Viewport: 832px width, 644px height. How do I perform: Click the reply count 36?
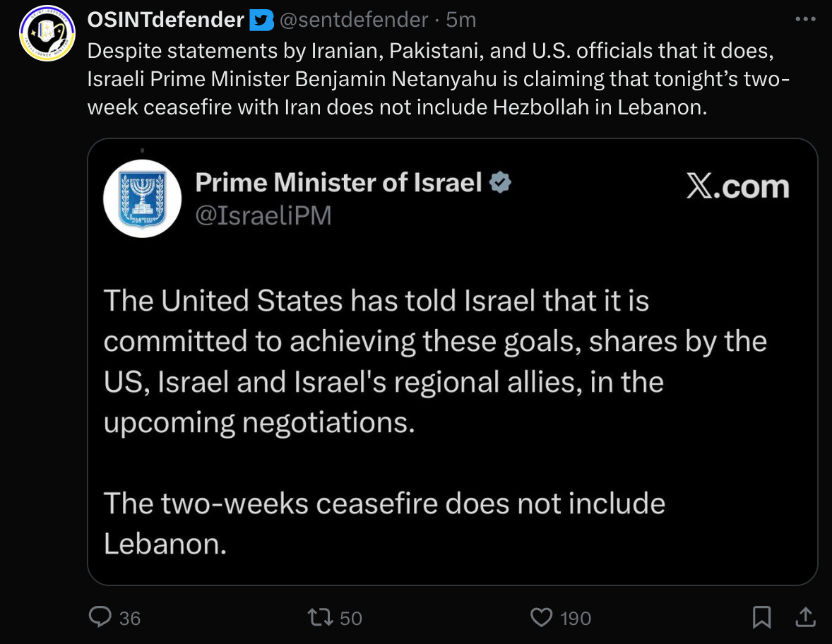click(130, 619)
